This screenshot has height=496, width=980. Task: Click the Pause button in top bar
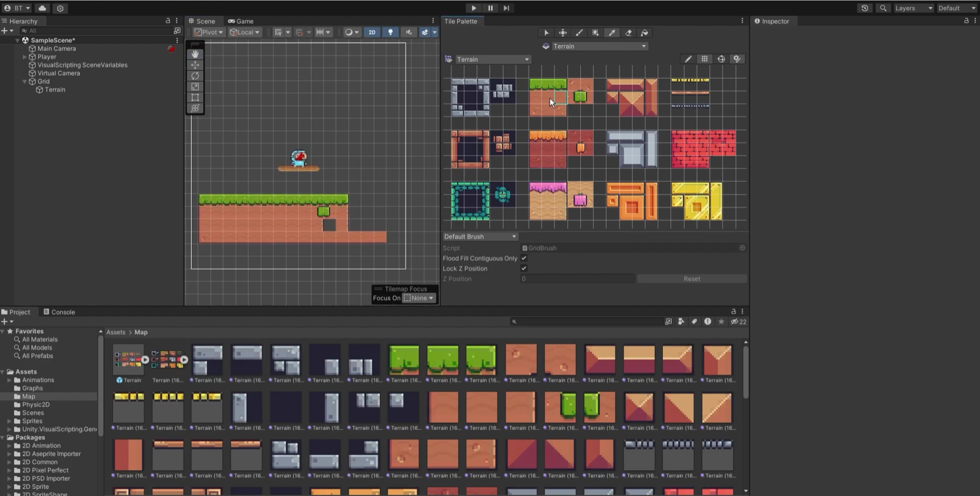tap(490, 8)
